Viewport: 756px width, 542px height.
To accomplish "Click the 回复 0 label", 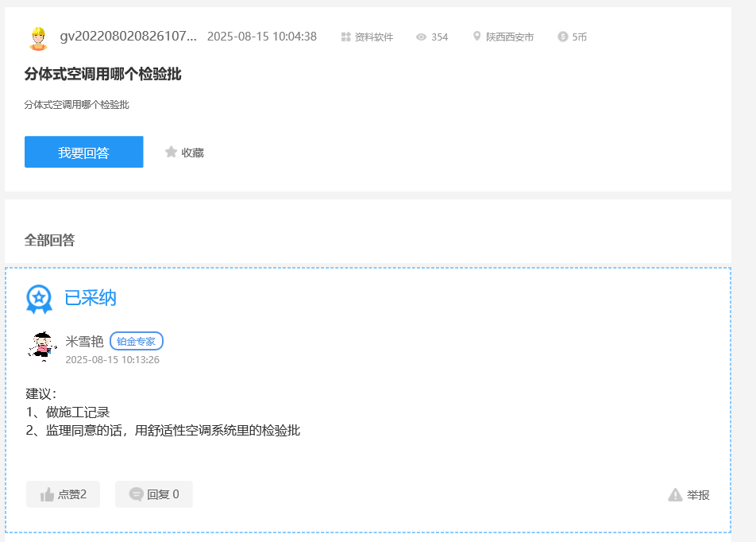I will point(163,494).
